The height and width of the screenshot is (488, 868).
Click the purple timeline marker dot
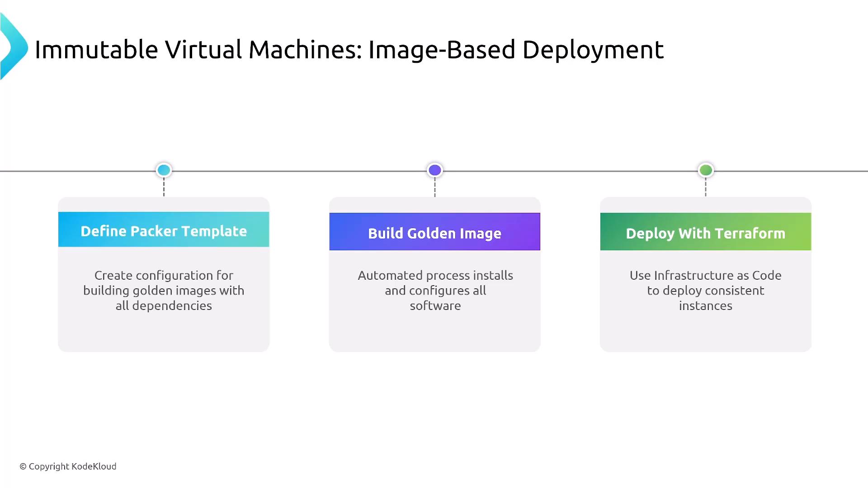tap(435, 170)
